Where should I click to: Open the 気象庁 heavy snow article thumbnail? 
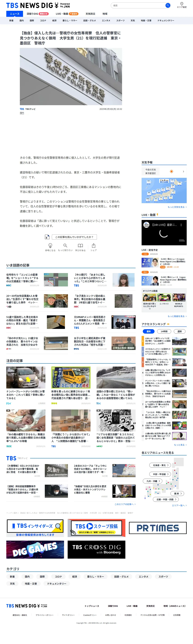(x=56, y=471)
